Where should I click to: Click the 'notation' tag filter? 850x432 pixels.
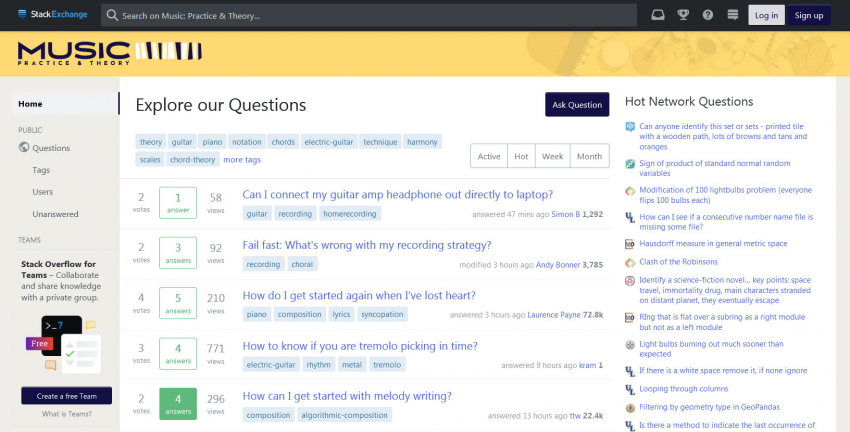click(x=247, y=142)
